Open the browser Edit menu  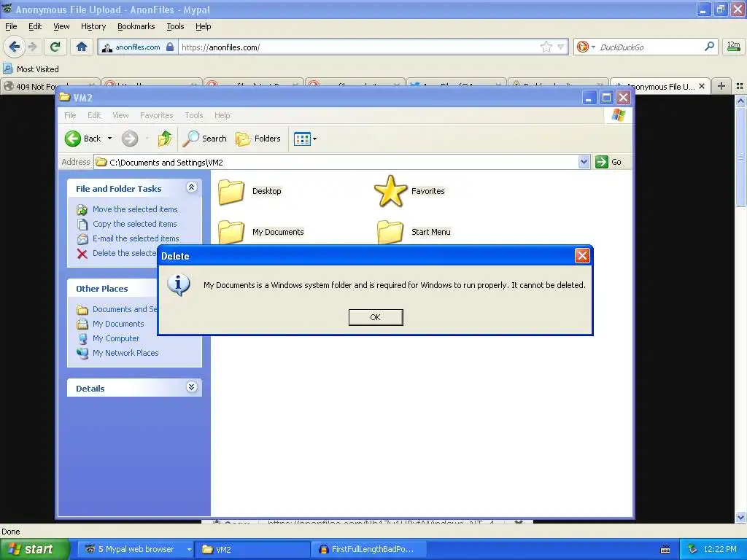click(x=35, y=26)
